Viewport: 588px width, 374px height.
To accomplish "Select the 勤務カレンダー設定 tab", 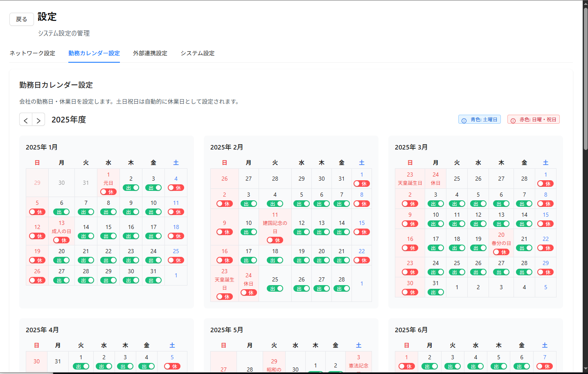I will (x=94, y=53).
